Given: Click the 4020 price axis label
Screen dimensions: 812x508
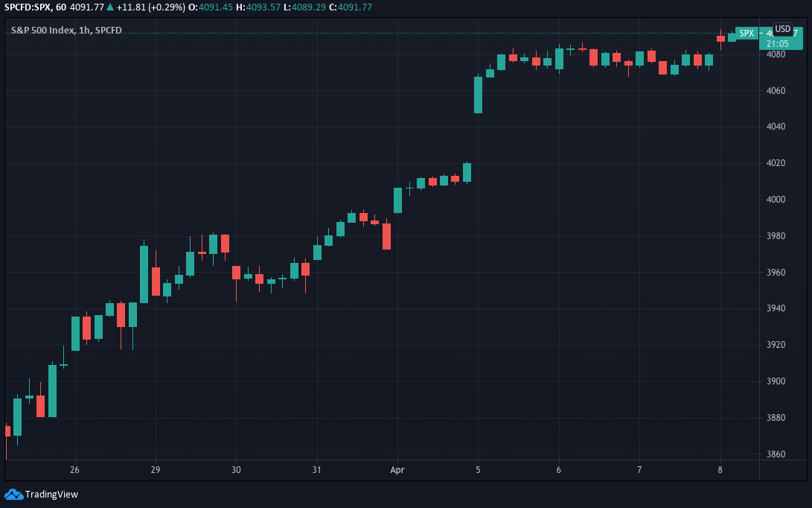Looking at the screenshot, I should (776, 163).
